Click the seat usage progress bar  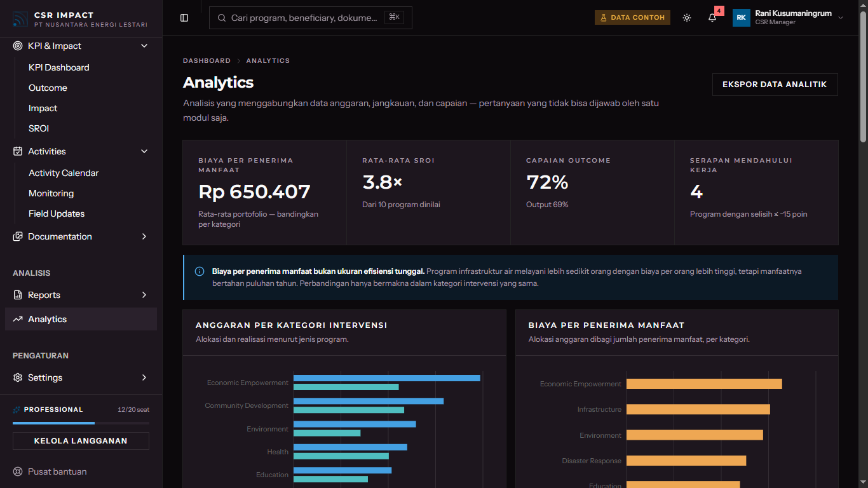pos(81,423)
